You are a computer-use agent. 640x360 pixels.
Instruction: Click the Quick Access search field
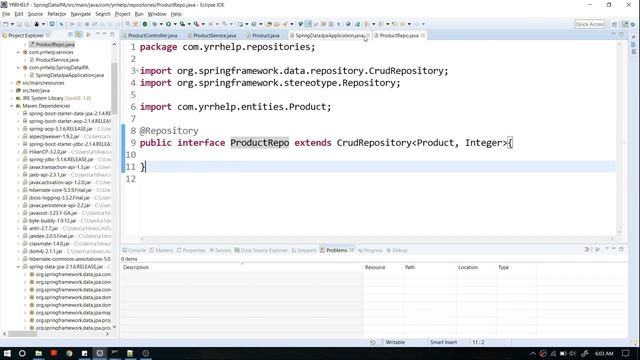click(x=589, y=24)
